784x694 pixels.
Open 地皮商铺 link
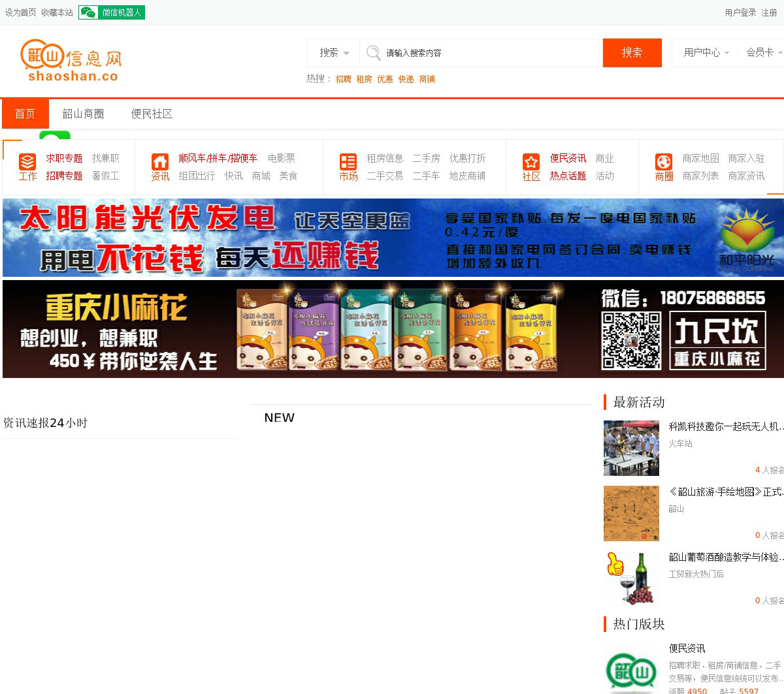tap(467, 176)
